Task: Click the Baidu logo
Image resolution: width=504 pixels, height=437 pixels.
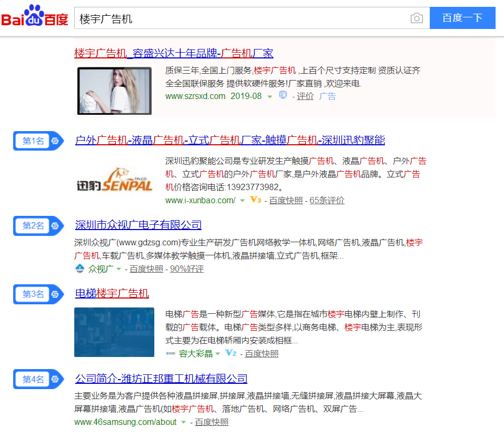Action: pos(35,16)
